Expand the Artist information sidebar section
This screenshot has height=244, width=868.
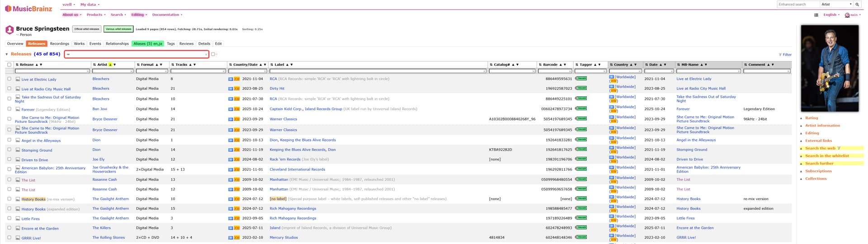[x=822, y=126]
